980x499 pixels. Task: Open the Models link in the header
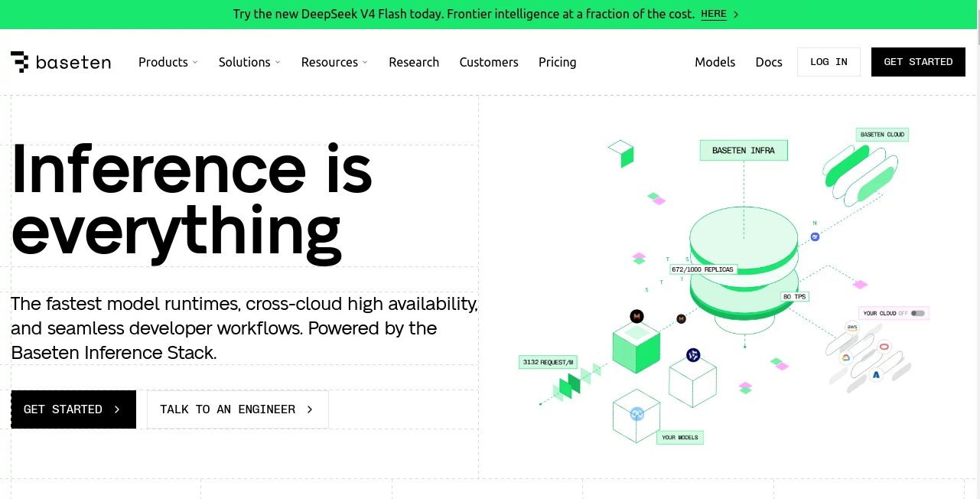pos(715,62)
